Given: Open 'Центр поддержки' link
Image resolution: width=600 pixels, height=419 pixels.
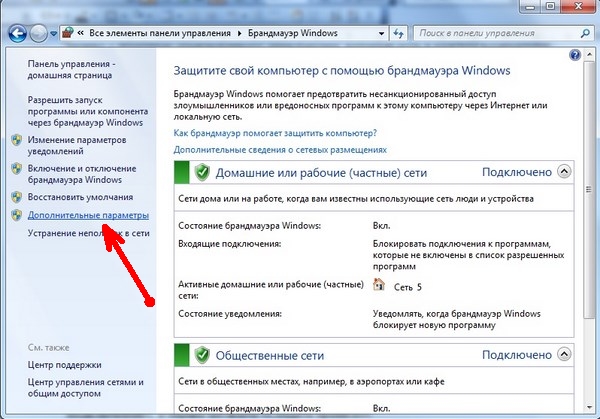Looking at the screenshot, I should [64, 365].
